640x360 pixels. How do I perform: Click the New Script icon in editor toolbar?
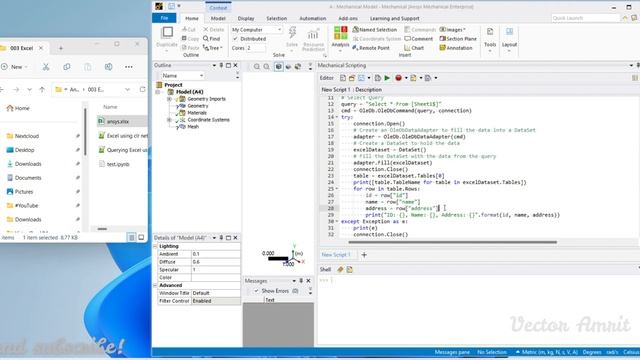coord(343,78)
